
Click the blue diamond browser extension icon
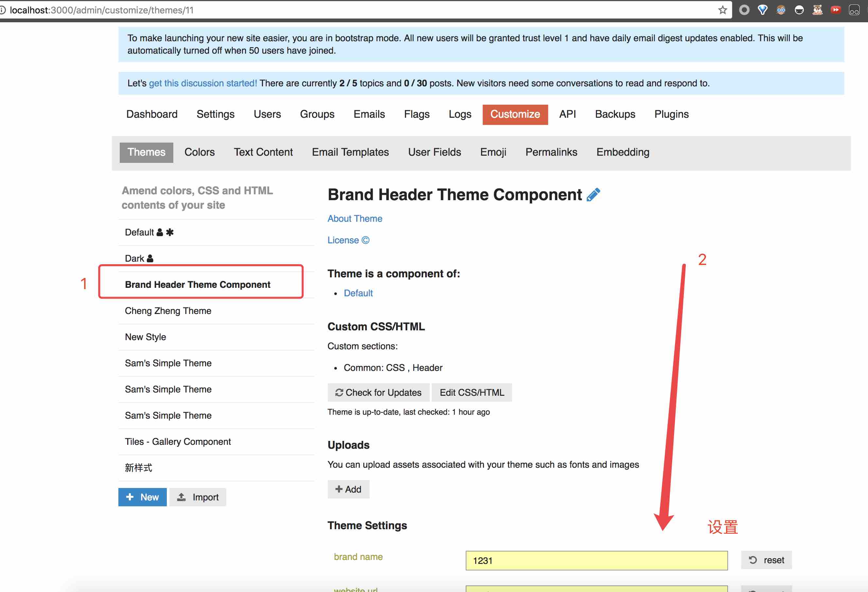click(762, 10)
